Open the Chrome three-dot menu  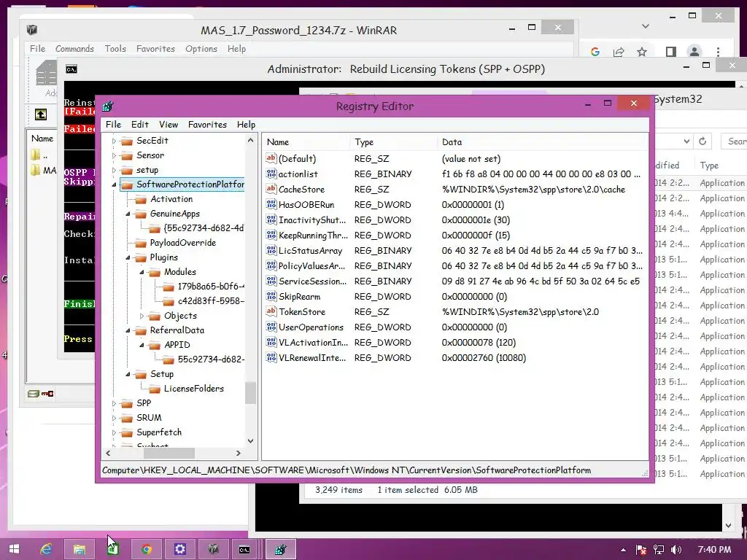pyautogui.click(x=718, y=52)
